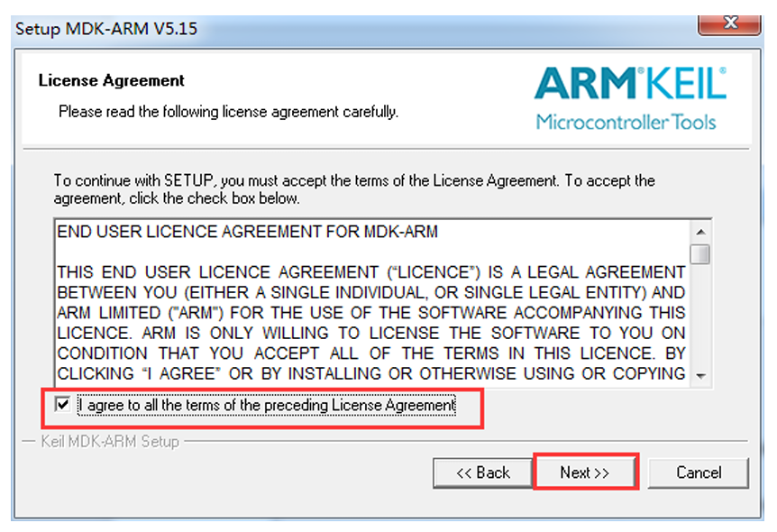Image resolution: width=777 pixels, height=532 pixels.
Task: Cancel the MDK-ARM setup
Action: coord(699,472)
